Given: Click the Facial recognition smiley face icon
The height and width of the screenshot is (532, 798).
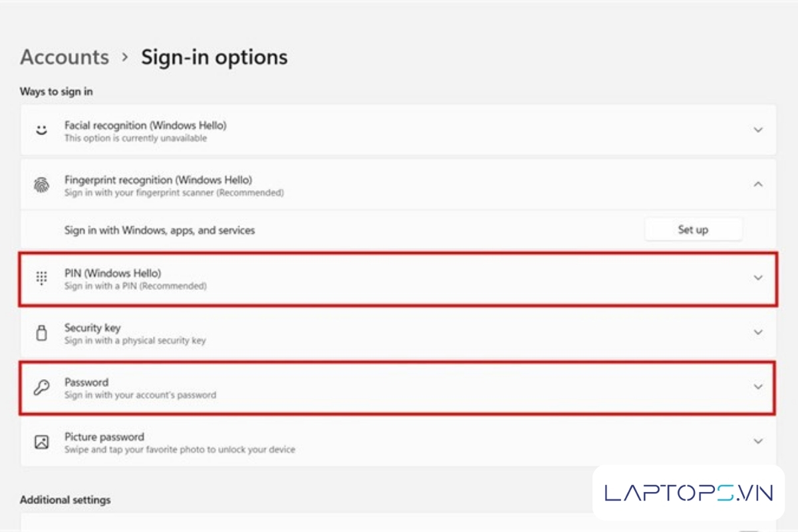Looking at the screenshot, I should tap(42, 130).
